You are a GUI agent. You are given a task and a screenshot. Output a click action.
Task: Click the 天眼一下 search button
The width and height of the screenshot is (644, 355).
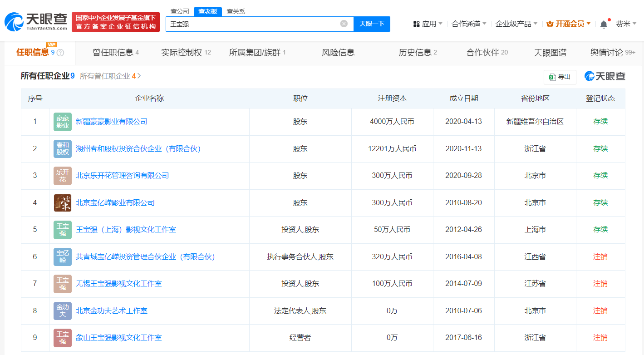372,24
